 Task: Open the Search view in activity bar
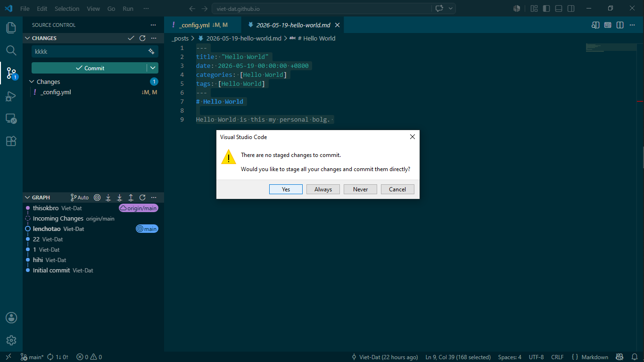click(x=11, y=50)
